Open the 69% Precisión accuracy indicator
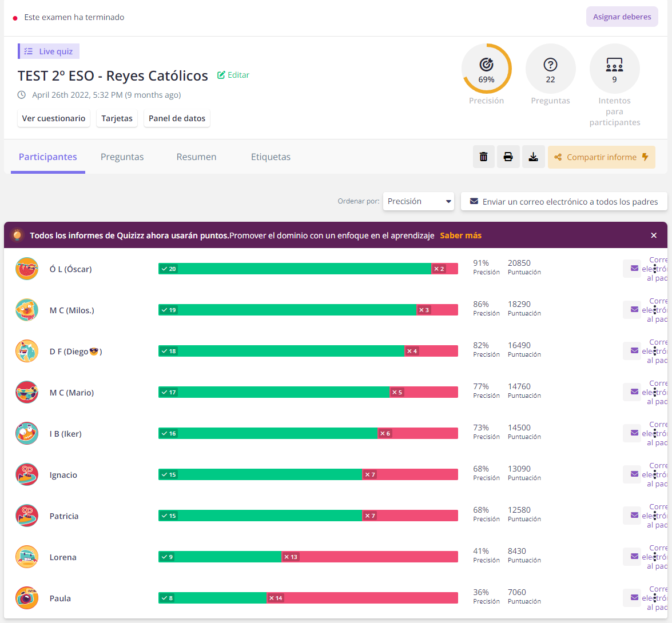This screenshot has width=672, height=623. tap(487, 69)
